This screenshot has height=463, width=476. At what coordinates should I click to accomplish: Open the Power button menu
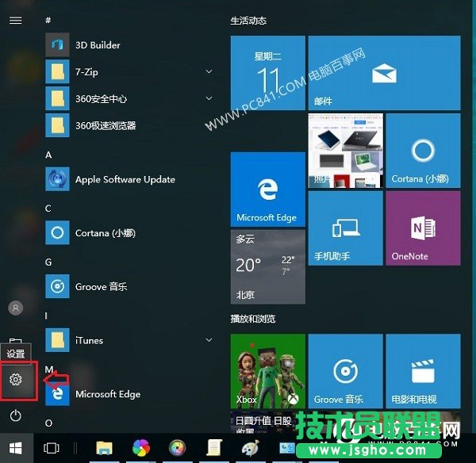[16, 415]
